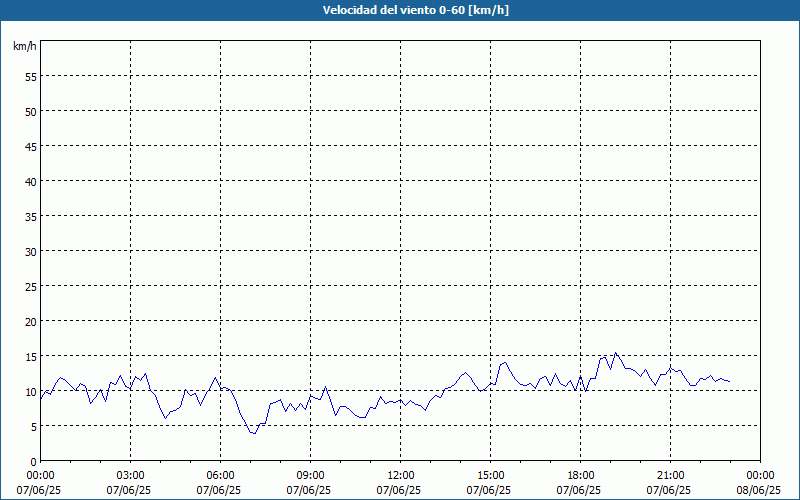Click the wind line's lowest dip after 06:00

click(x=254, y=433)
